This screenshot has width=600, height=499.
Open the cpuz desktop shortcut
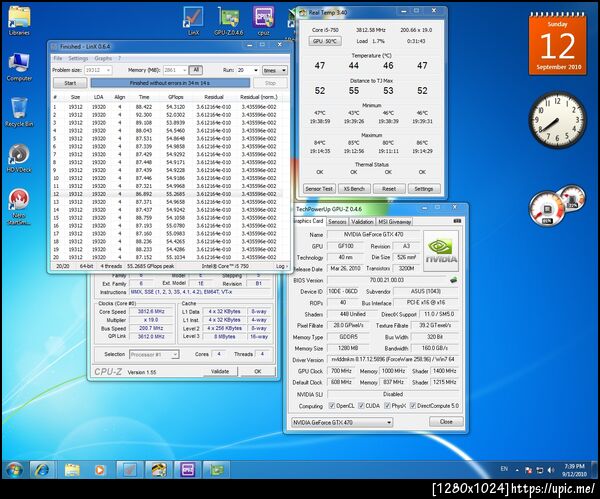coord(264,21)
